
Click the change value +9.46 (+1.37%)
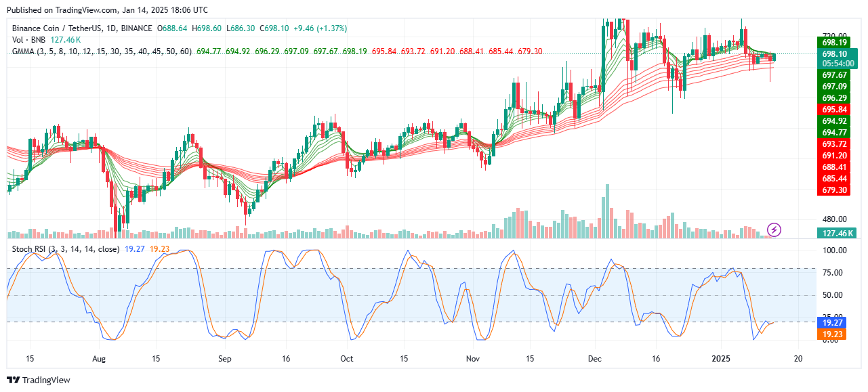click(x=319, y=28)
